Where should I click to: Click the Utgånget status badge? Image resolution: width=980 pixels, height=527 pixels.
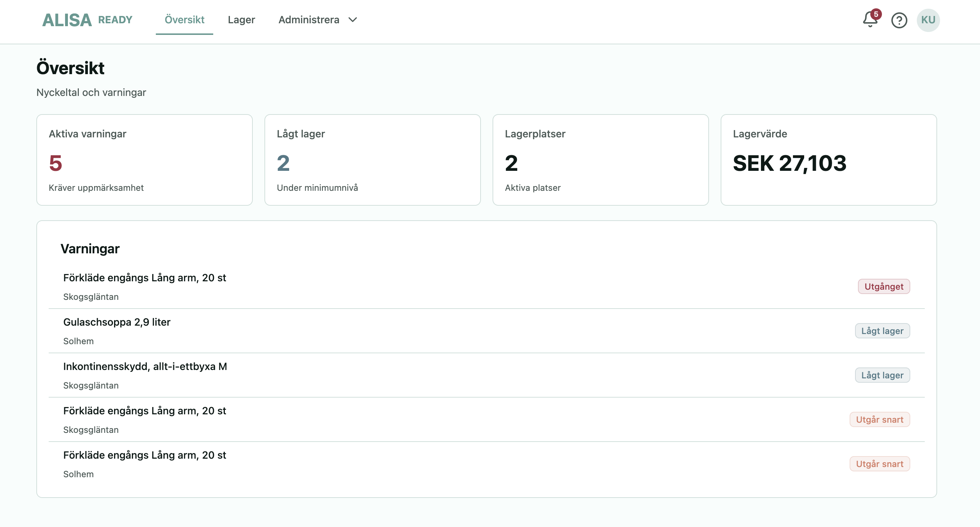click(x=883, y=286)
